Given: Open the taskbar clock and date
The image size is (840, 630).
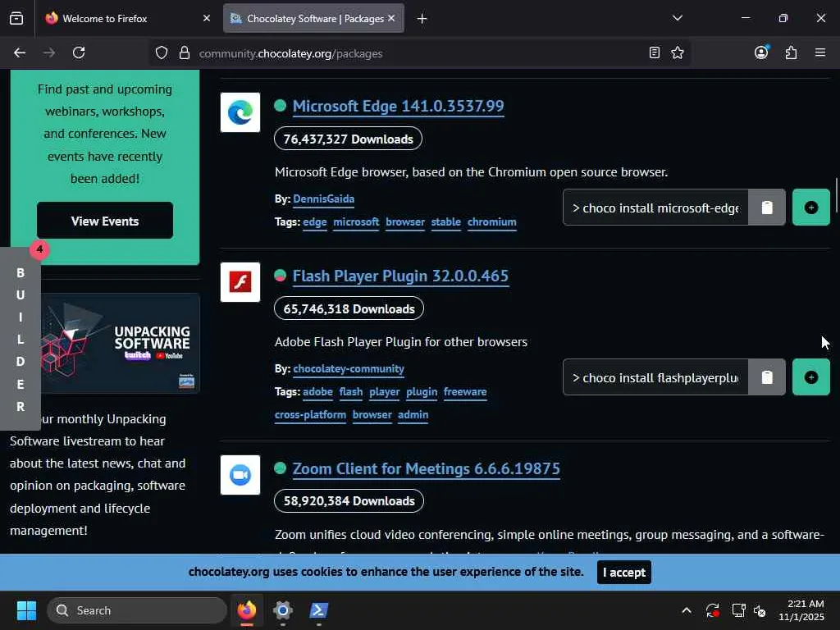Looking at the screenshot, I should pos(801,610).
